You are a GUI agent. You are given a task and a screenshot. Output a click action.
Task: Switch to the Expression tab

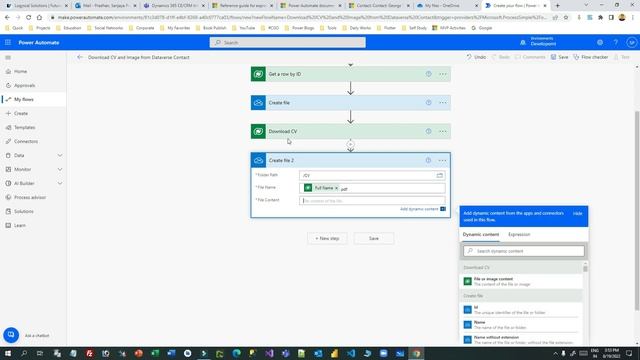pos(519,234)
